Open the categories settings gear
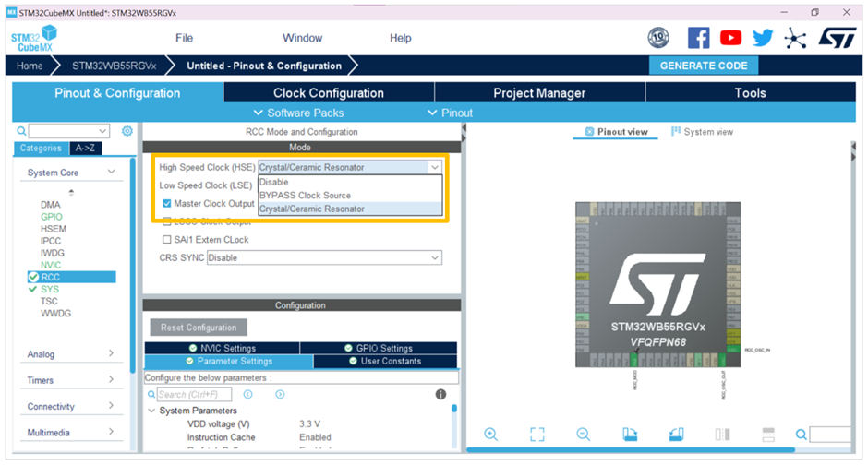The height and width of the screenshot is (465, 868). [x=127, y=131]
